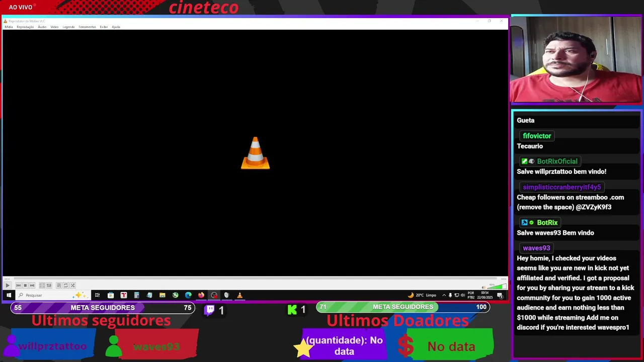Open the gray mouse-like taskbar app
Screen dimensions: 644x362
226,295
